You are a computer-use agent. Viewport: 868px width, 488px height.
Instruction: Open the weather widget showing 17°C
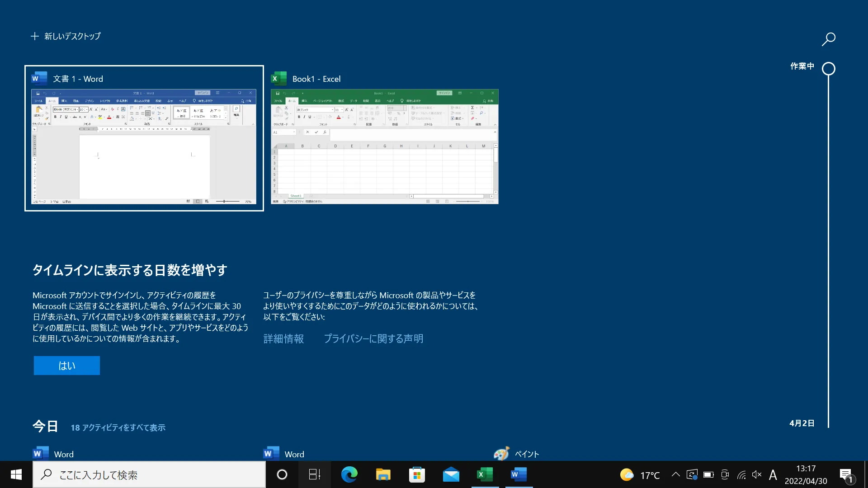click(x=640, y=475)
